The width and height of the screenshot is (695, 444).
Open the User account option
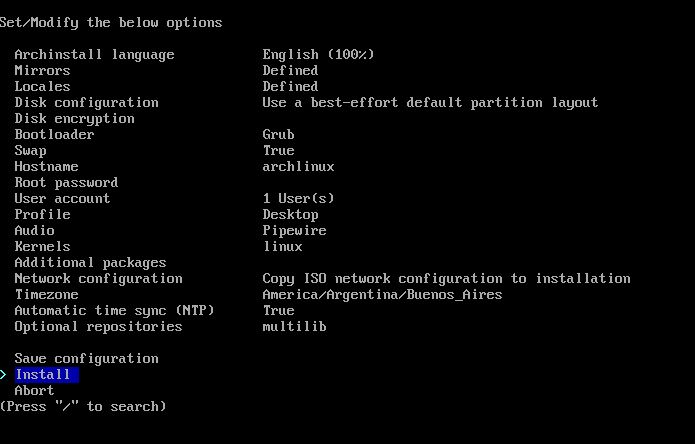pyautogui.click(x=62, y=199)
